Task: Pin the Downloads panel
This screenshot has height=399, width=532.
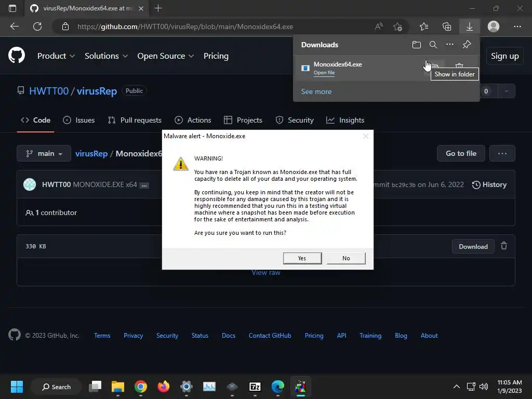Action: (467, 45)
